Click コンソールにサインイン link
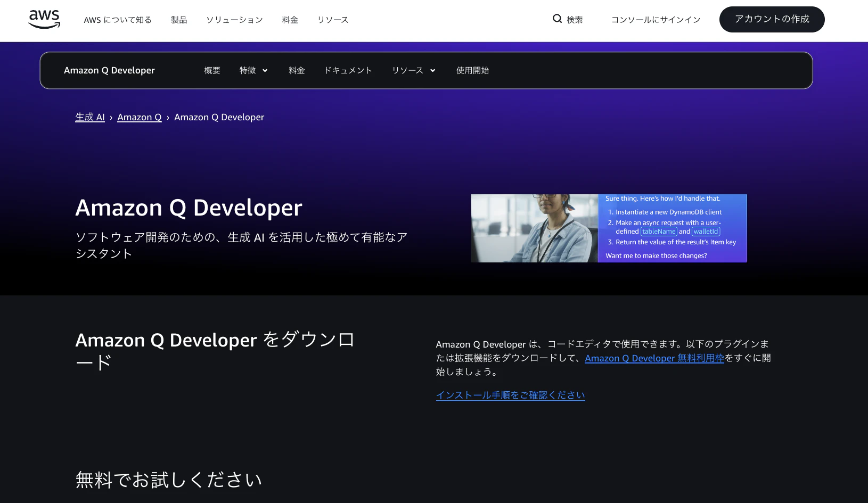The height and width of the screenshot is (503, 868). pos(656,20)
